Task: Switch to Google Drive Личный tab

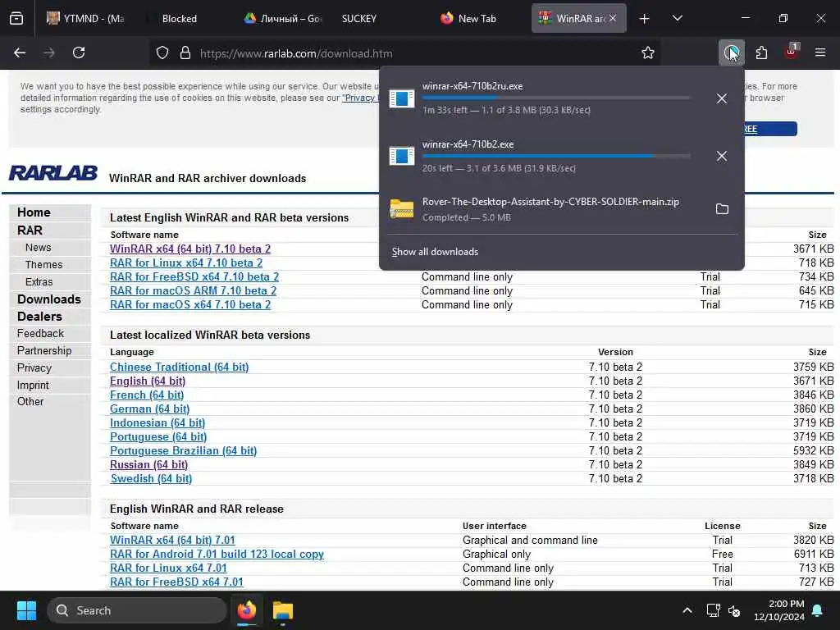Action: 282,19
